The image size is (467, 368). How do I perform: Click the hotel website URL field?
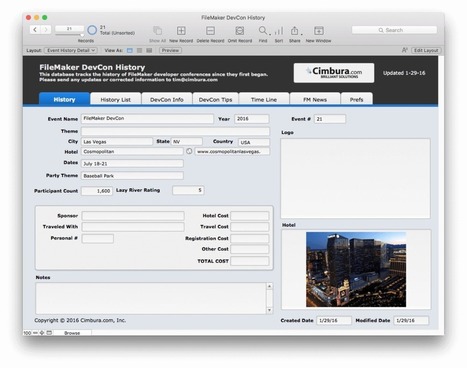pos(232,151)
